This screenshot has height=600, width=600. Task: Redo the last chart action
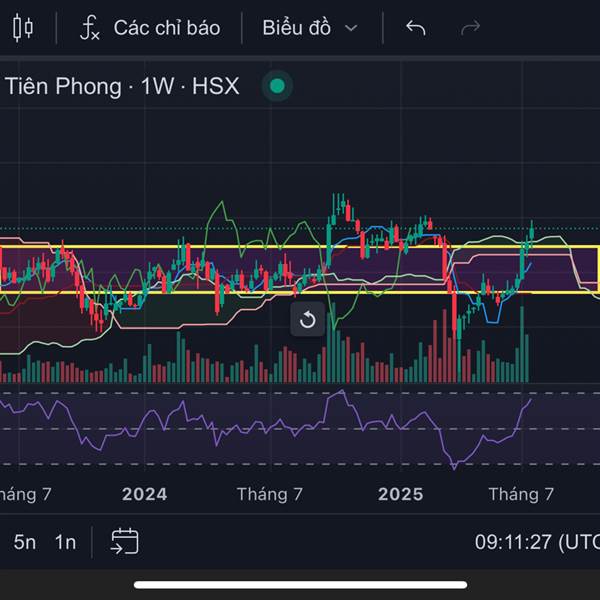coord(470,28)
